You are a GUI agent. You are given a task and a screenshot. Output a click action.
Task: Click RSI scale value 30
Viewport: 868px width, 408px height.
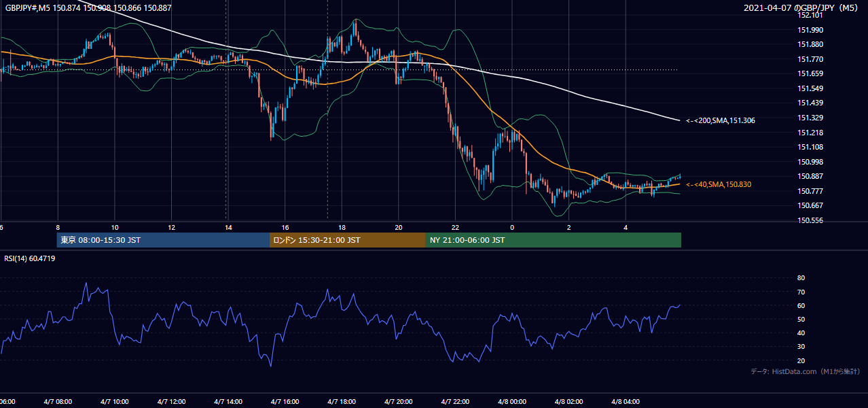coord(801,347)
